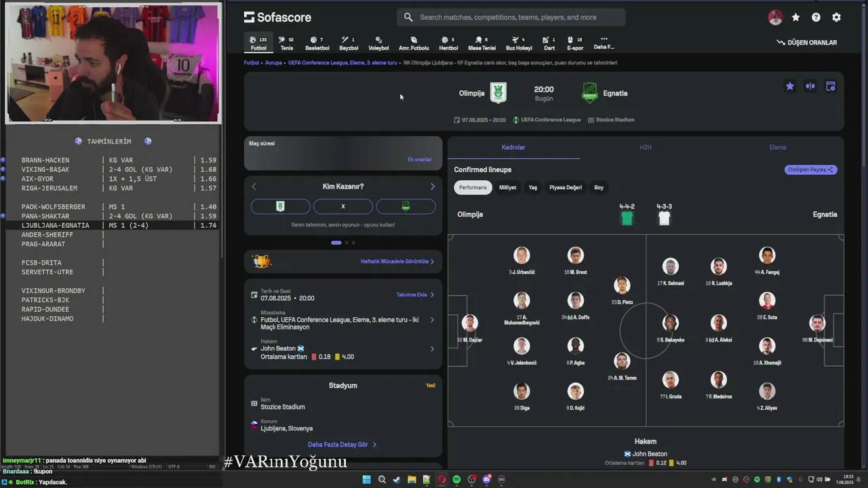868x488 pixels.
Task: Click the UEFA Conference League link in the match header
Action: click(547, 120)
